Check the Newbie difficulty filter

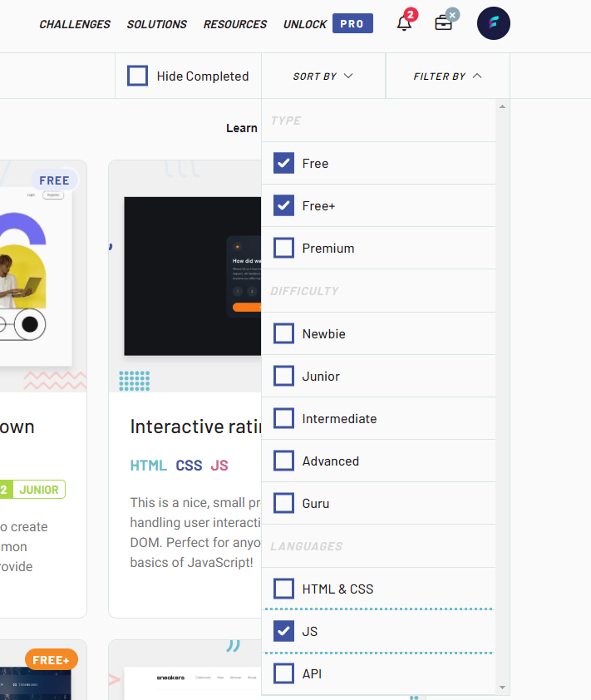pyautogui.click(x=284, y=333)
